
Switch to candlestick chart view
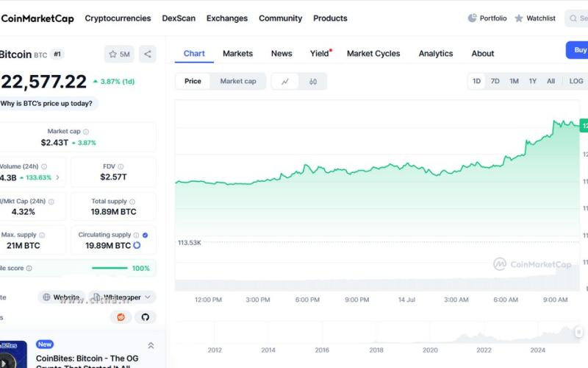tap(313, 81)
